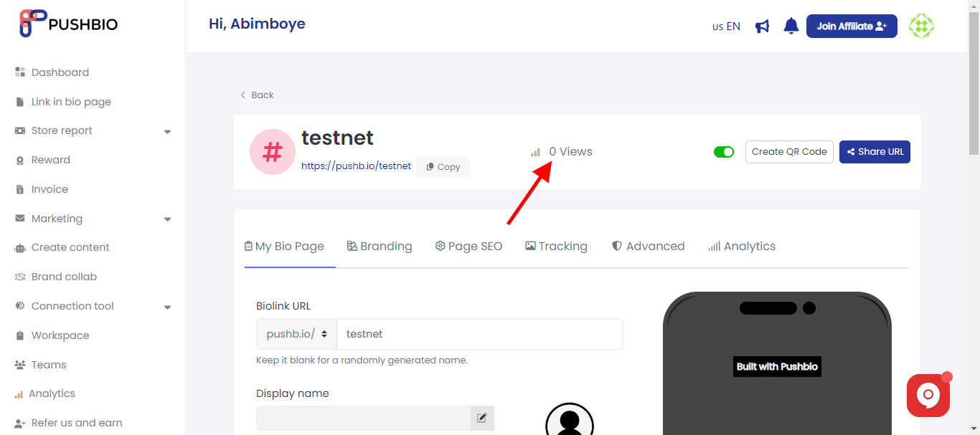The image size is (980, 435).
Task: Open the red chat support widget
Action: coord(928,395)
